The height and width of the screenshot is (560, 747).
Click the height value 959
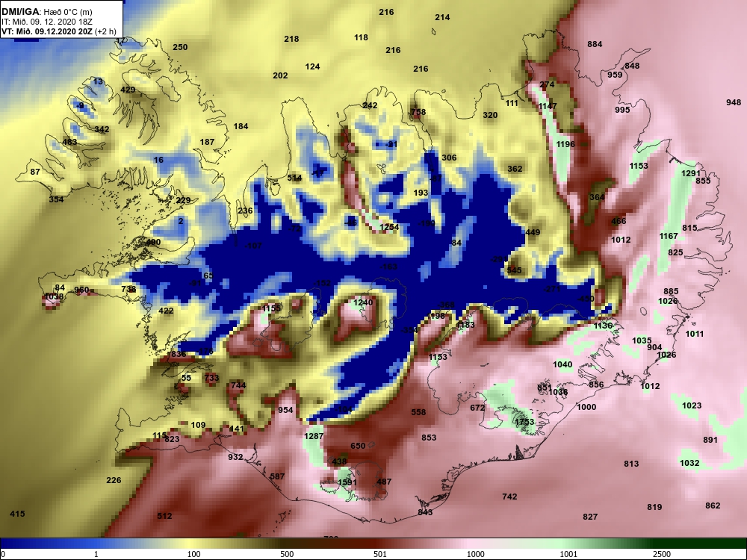615,75
